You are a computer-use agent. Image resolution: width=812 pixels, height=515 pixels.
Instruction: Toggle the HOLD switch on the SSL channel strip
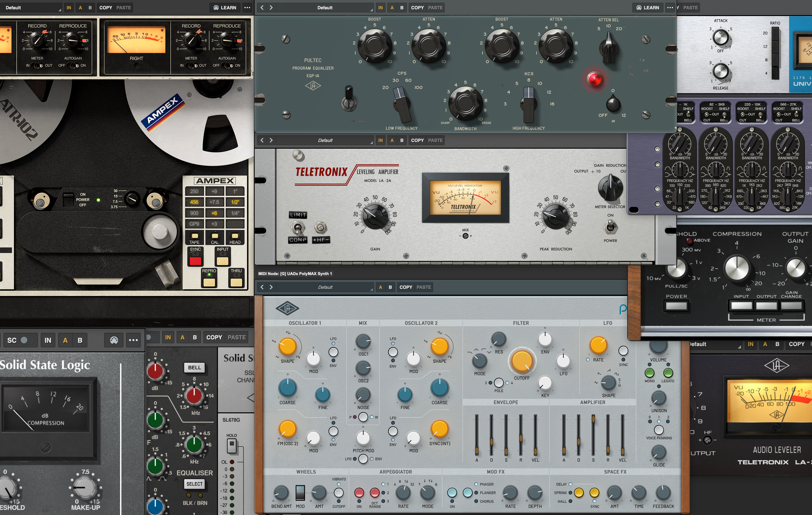click(x=232, y=446)
